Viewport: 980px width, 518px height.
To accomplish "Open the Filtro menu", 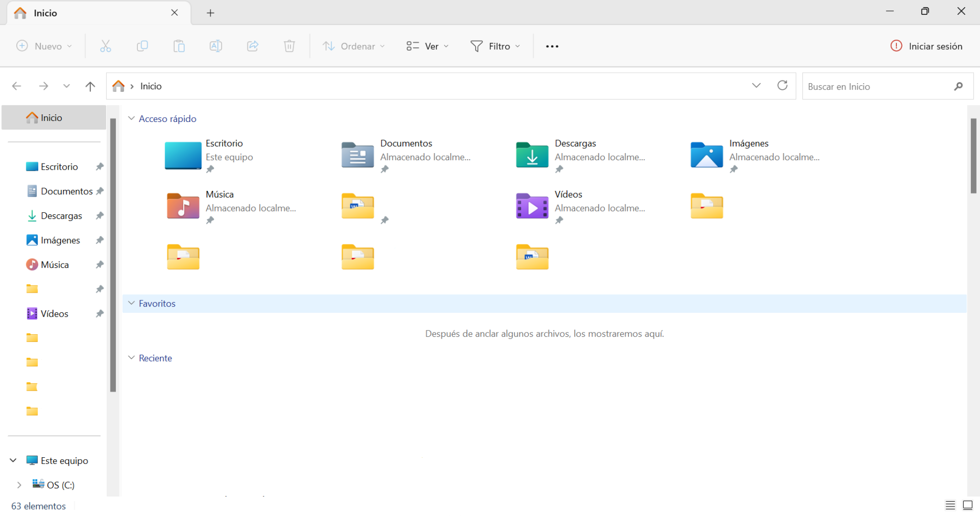I will pos(496,46).
